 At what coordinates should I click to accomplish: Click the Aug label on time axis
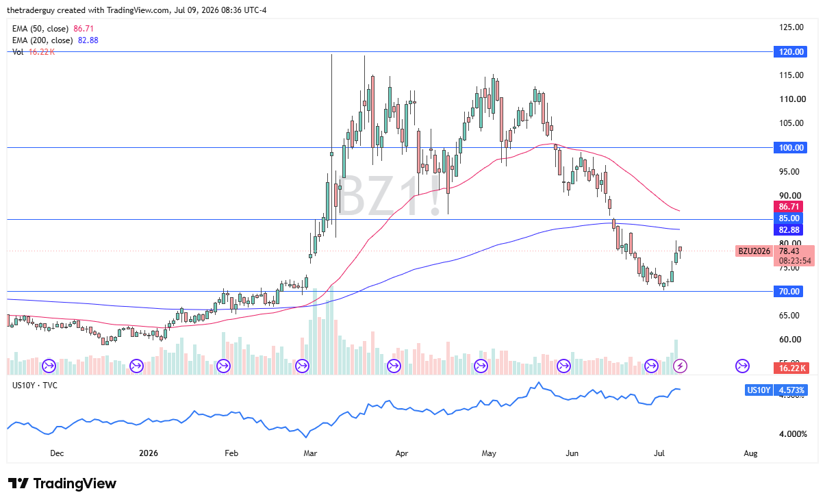[750, 453]
